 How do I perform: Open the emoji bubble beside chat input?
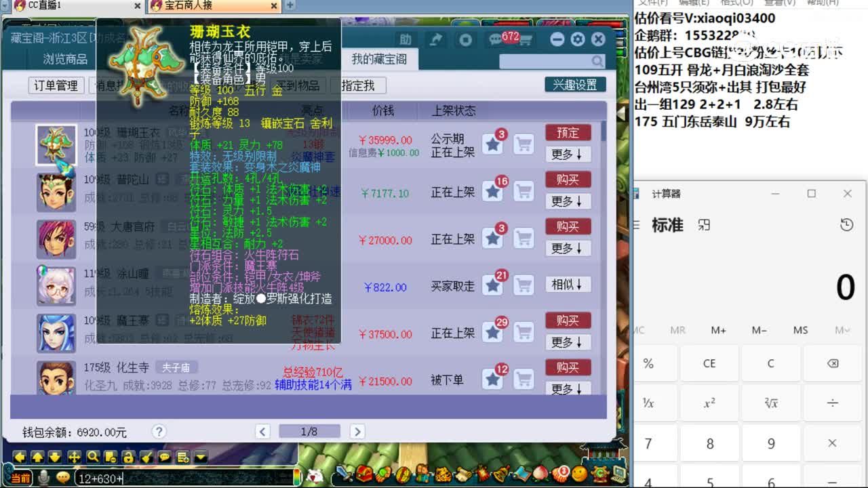point(62,478)
